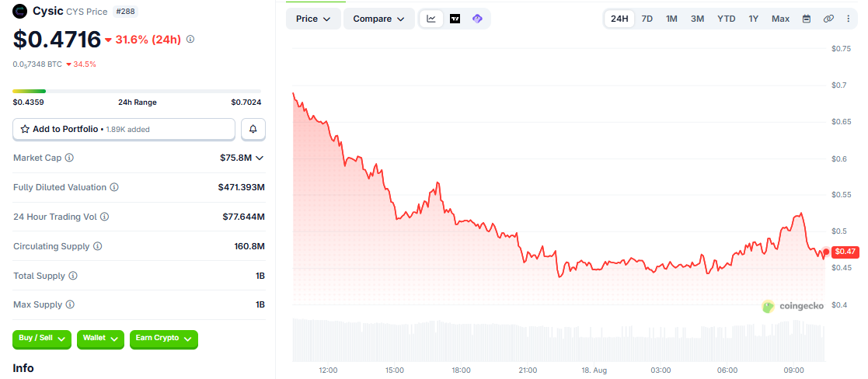Image resolution: width=868 pixels, height=379 pixels.
Task: Select the 3M time range tab
Action: pos(697,19)
